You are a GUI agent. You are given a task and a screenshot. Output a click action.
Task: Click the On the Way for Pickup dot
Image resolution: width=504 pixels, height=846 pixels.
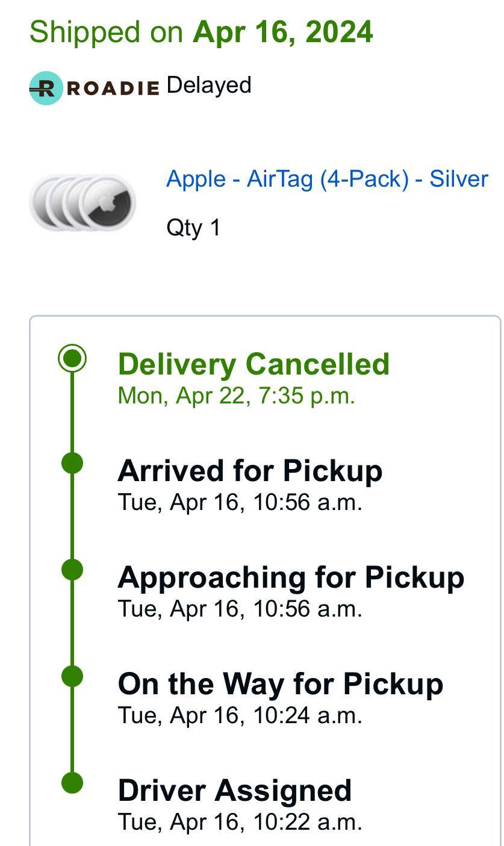point(72,676)
